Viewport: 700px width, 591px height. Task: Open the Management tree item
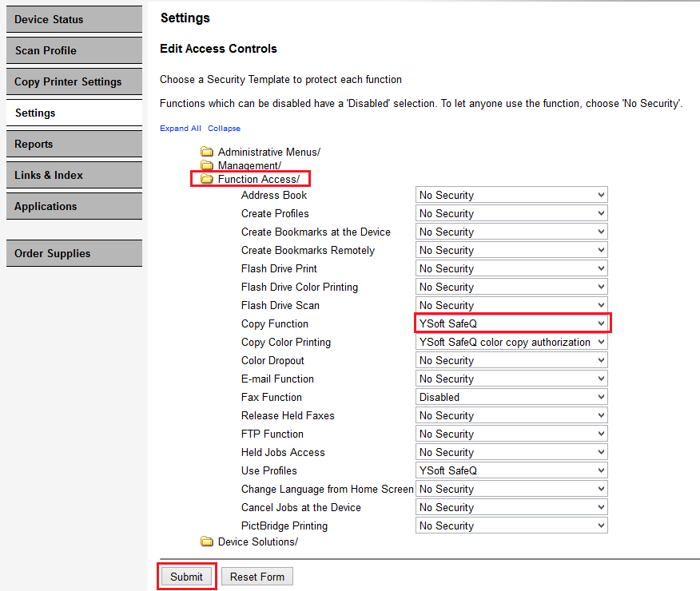(x=249, y=165)
